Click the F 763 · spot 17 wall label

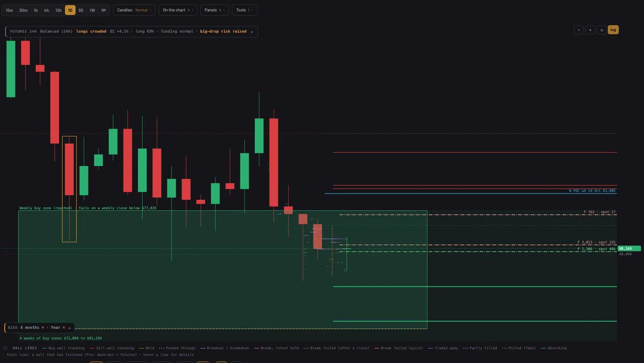(x=600, y=212)
